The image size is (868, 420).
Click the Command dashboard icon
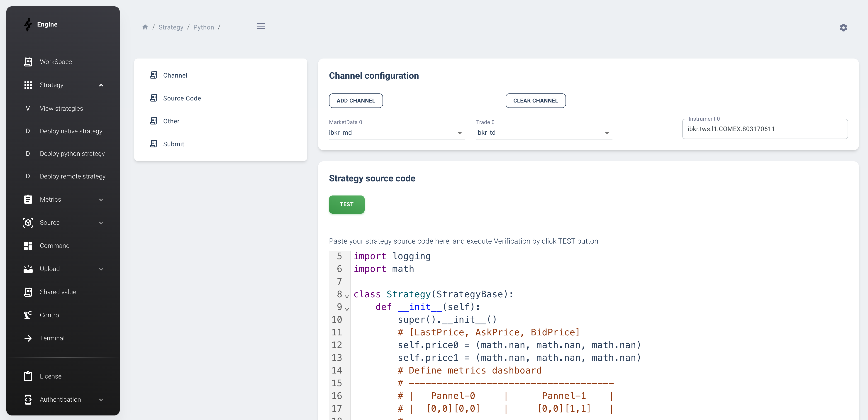[x=28, y=246]
